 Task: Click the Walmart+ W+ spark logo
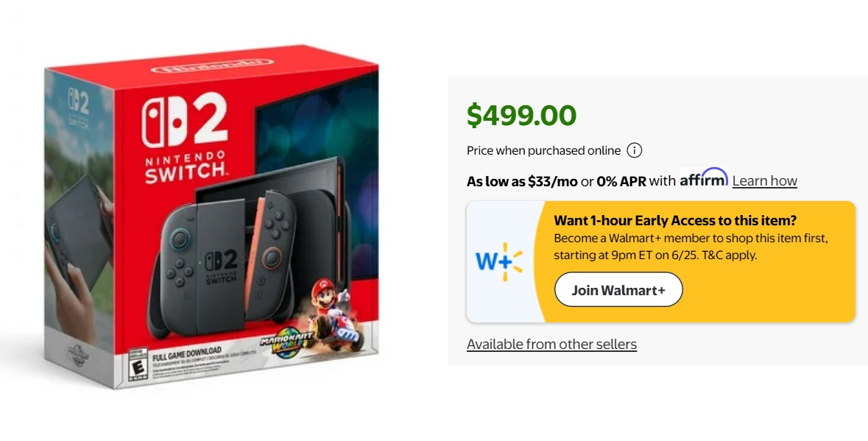[x=499, y=261]
